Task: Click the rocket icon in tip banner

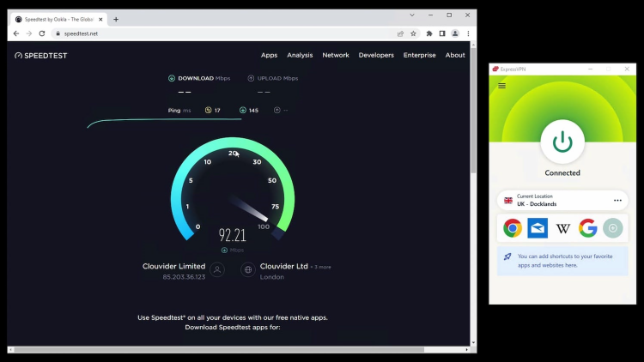Action: (x=507, y=256)
